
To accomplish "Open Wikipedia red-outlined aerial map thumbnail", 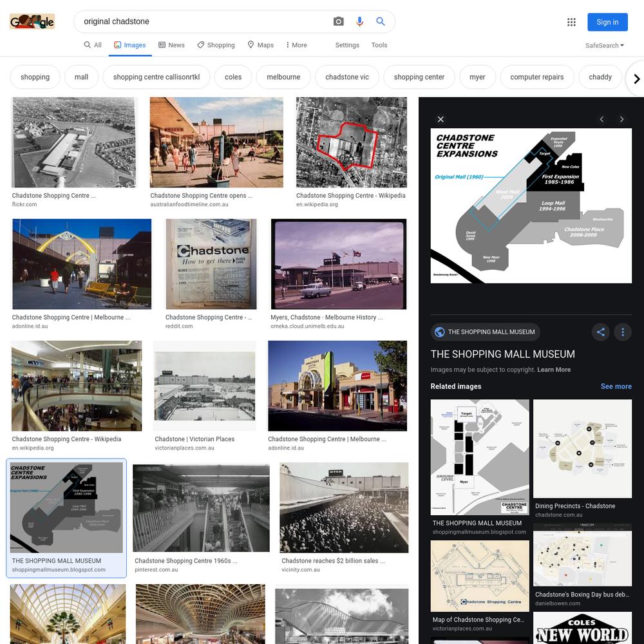I will [352, 142].
